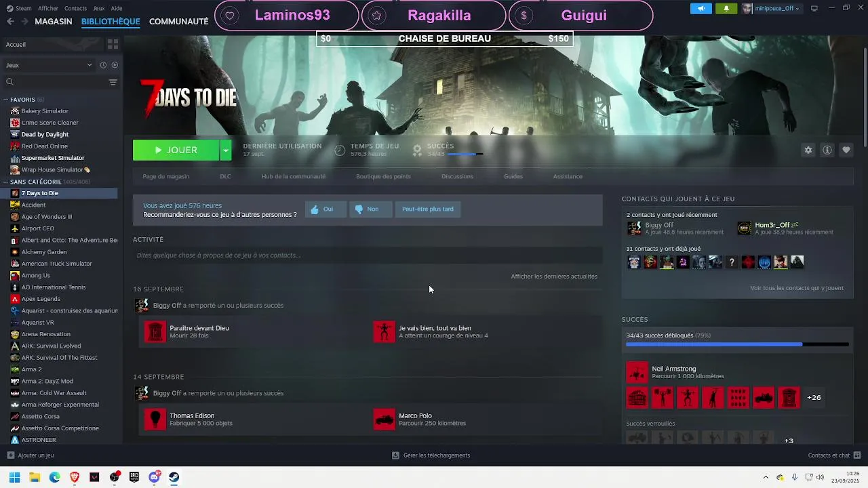Image resolution: width=868 pixels, height=488 pixels.
Task: Open Windows Start button
Action: pos(14,477)
